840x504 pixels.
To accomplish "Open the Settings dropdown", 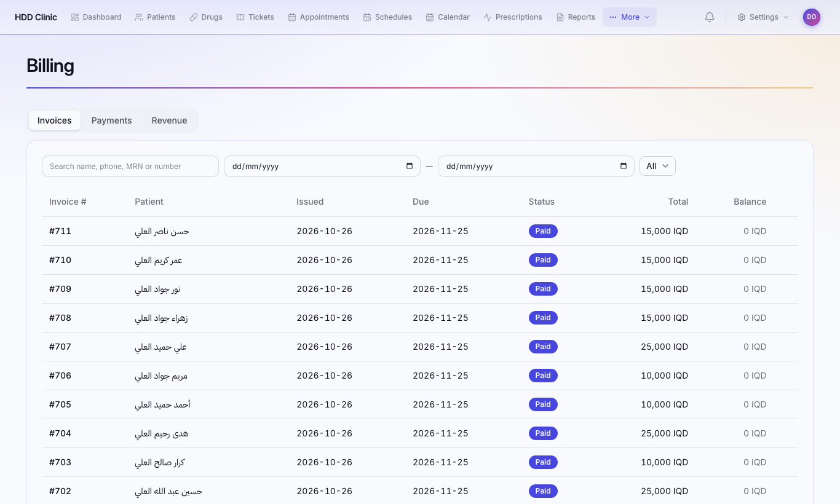I will point(763,17).
